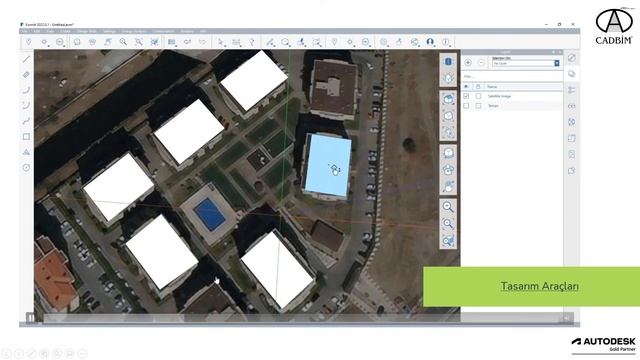Click the layer filter text field

tap(512, 76)
